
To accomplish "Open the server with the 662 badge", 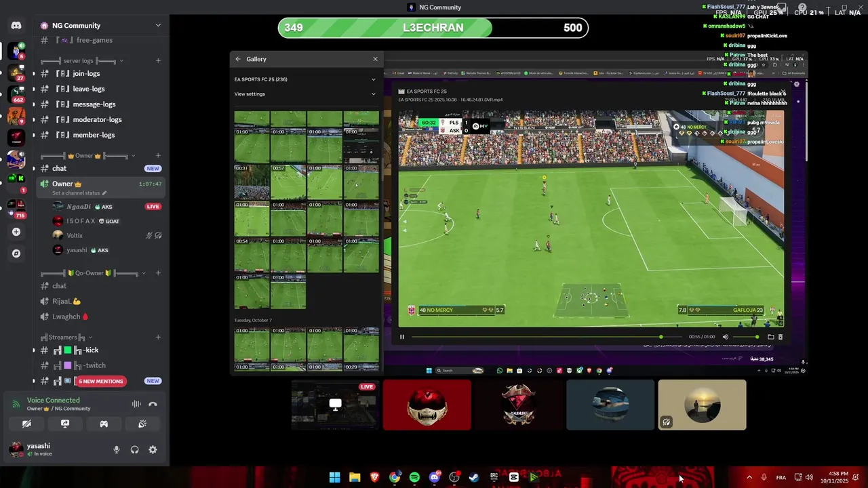I will (16, 94).
